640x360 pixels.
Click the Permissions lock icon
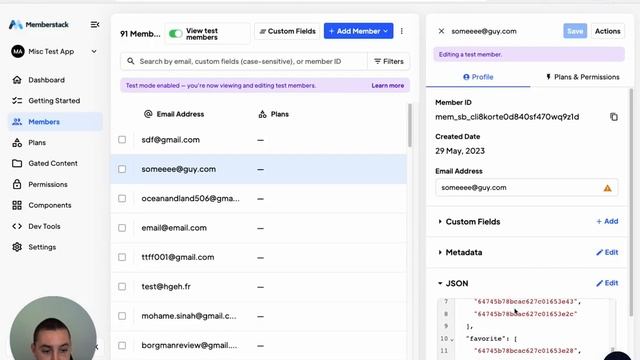tap(17, 184)
